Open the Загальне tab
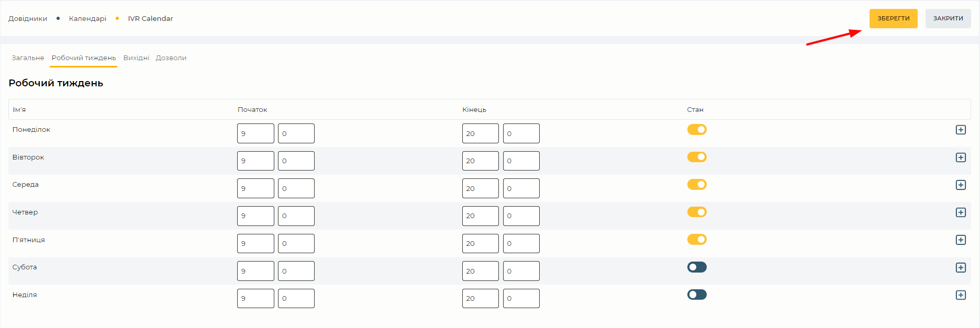The width and height of the screenshot is (980, 328). [28, 58]
